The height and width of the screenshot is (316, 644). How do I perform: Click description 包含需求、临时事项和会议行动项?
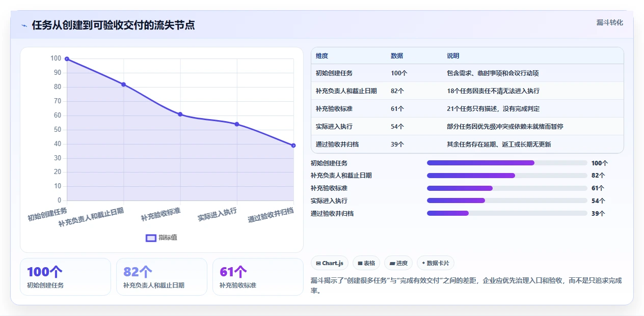coord(493,73)
